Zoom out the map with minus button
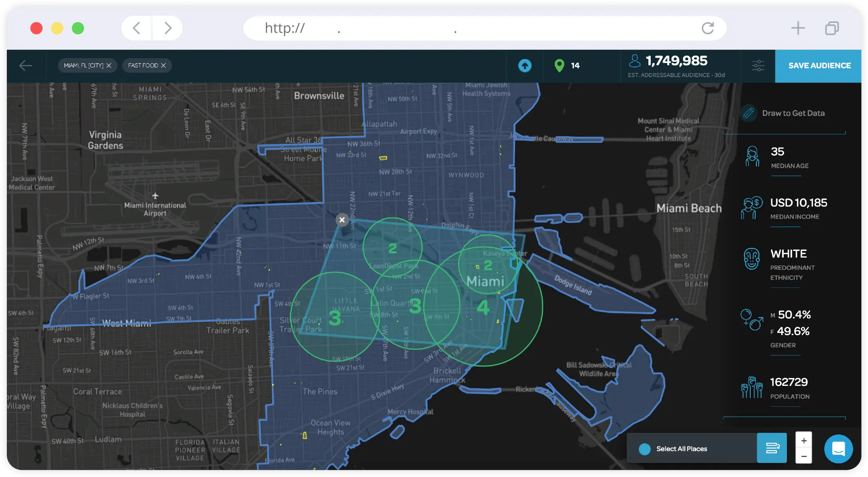This screenshot has height=477, width=868. point(804,456)
